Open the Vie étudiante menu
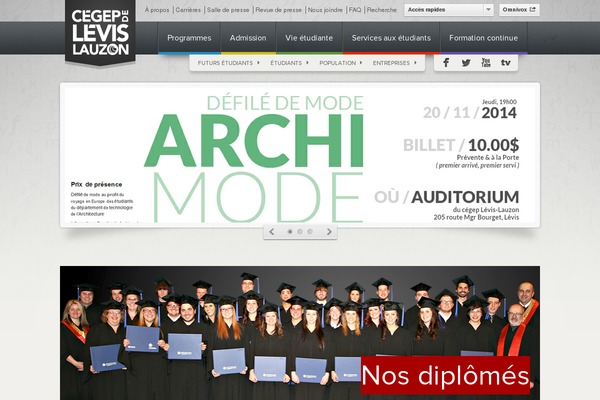This screenshot has width=600, height=400. click(309, 38)
